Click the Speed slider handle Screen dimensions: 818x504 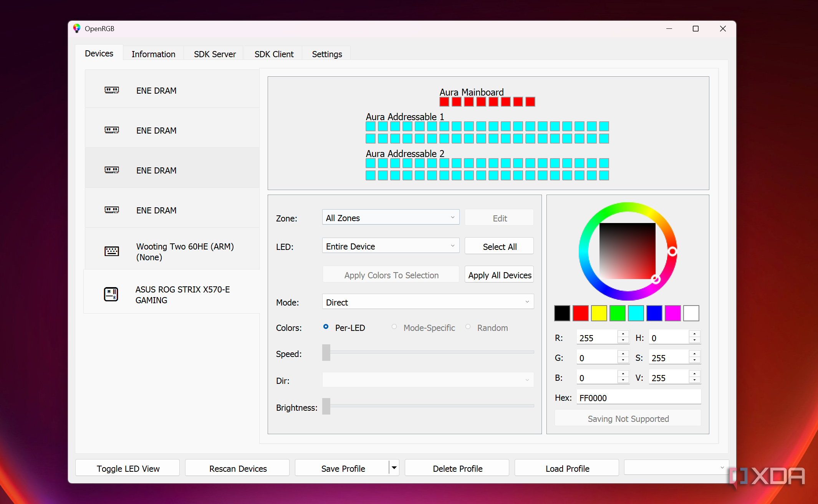(x=326, y=352)
